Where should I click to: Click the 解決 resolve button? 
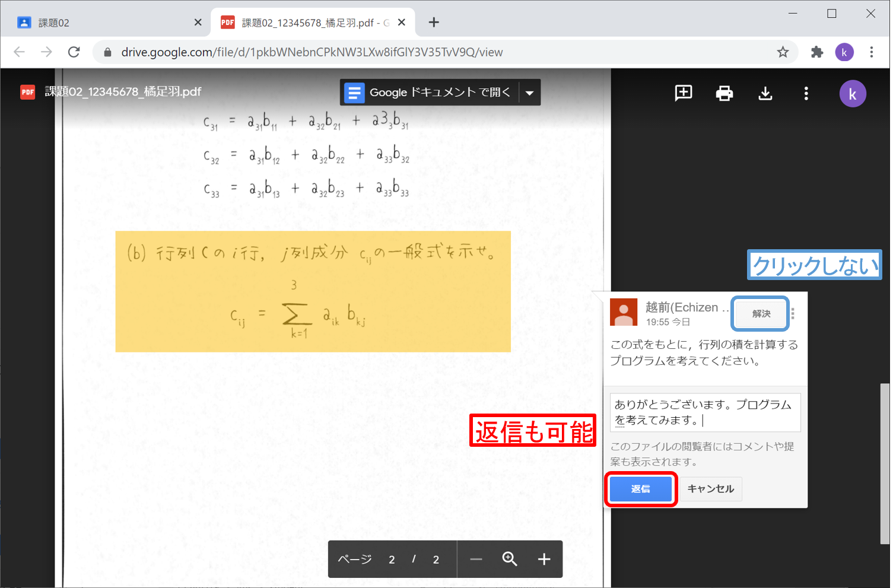pos(761,313)
